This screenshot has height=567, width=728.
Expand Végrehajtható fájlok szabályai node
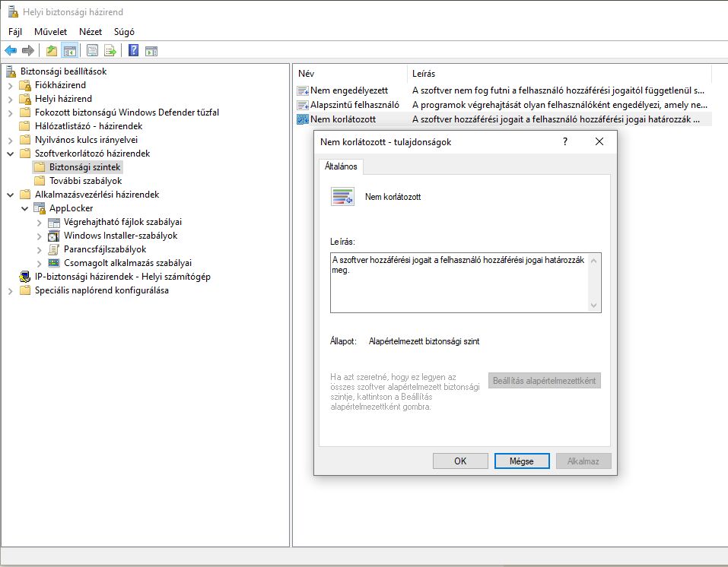tap(40, 223)
